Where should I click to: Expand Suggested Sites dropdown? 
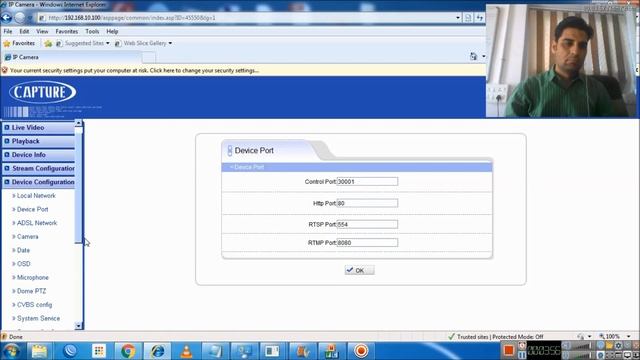(108, 43)
